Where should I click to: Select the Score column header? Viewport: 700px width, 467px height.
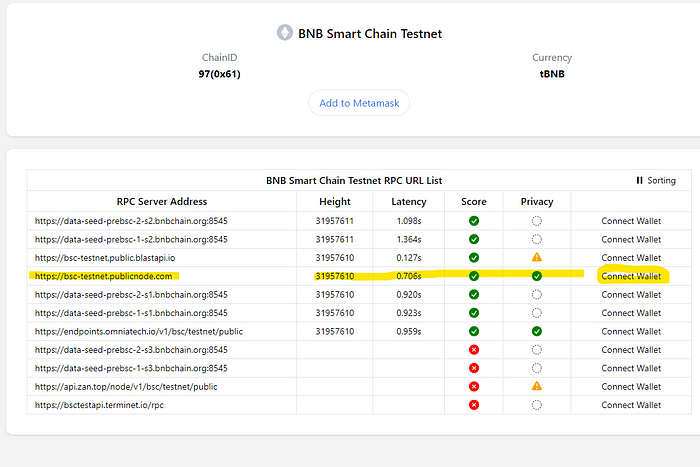(x=474, y=202)
